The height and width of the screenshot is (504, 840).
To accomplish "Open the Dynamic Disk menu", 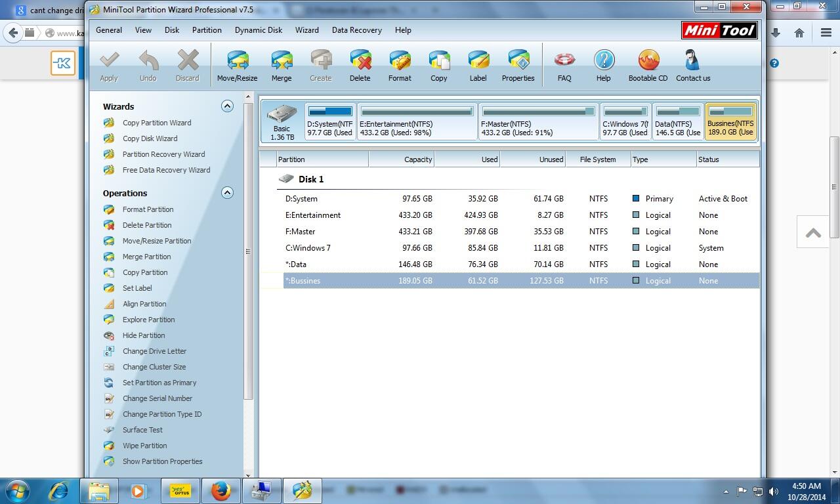I will pyautogui.click(x=259, y=30).
